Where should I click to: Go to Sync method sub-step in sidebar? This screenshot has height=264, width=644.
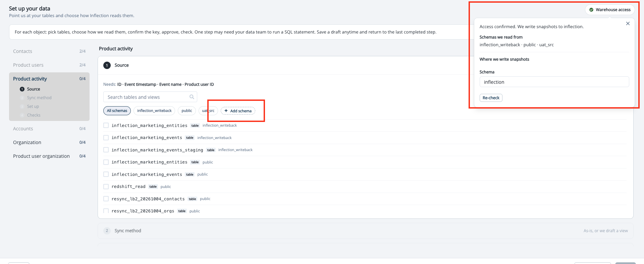click(39, 98)
